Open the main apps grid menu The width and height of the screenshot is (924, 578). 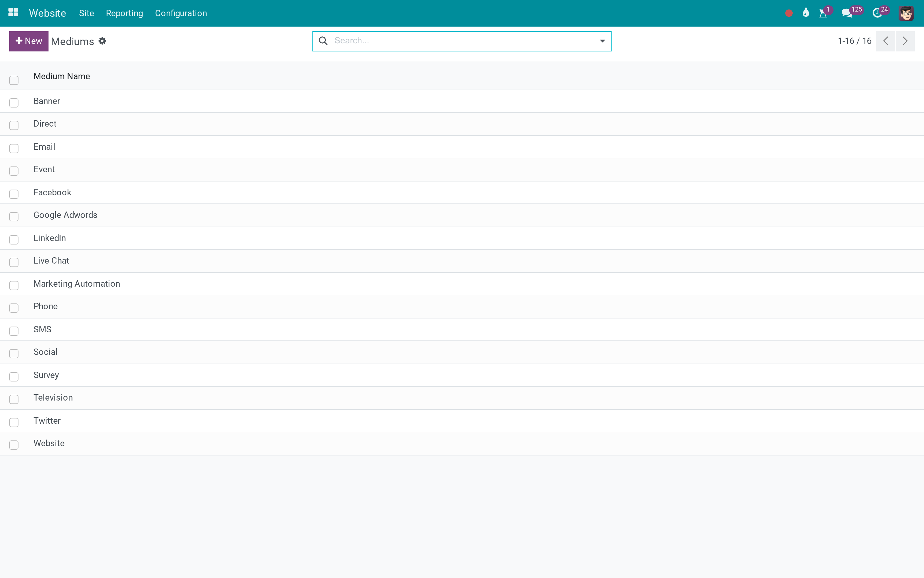coord(13,13)
